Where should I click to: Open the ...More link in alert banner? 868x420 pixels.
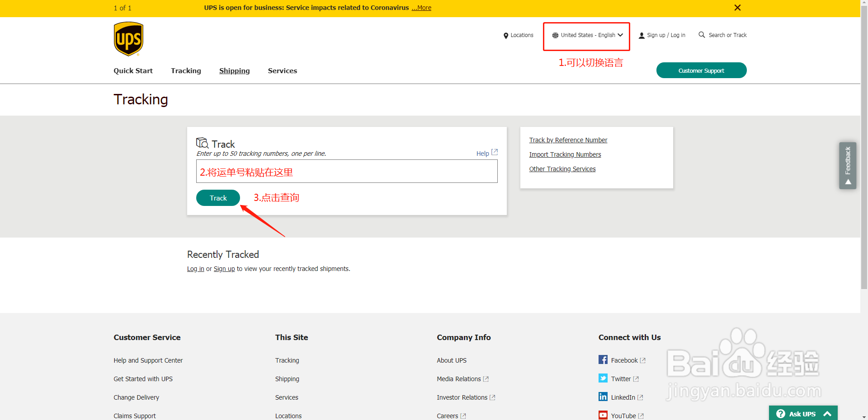tap(421, 8)
